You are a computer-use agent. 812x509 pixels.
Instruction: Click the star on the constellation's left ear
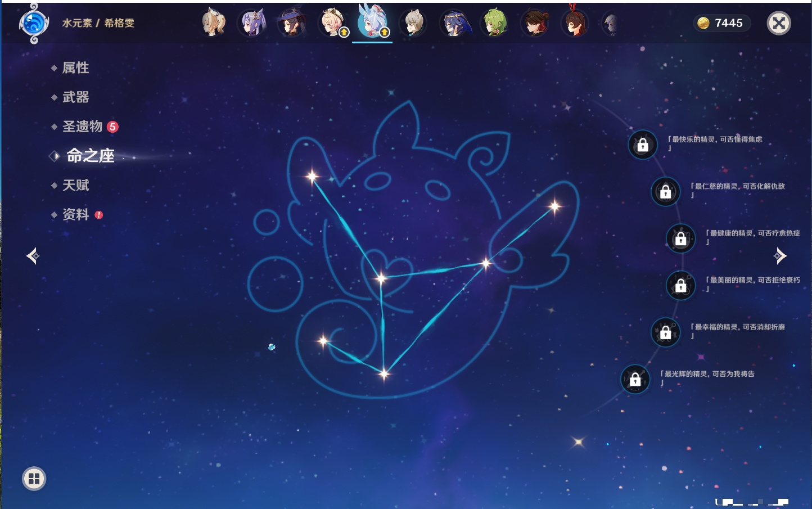pos(312,177)
